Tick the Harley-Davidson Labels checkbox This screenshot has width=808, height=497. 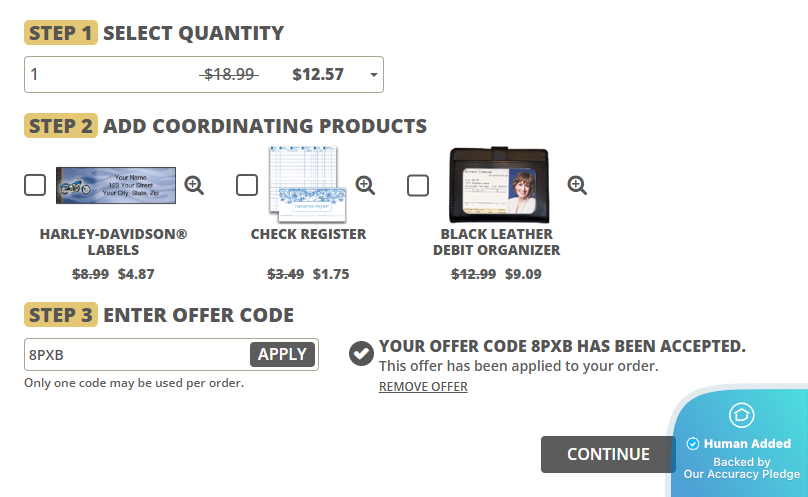pyautogui.click(x=35, y=185)
